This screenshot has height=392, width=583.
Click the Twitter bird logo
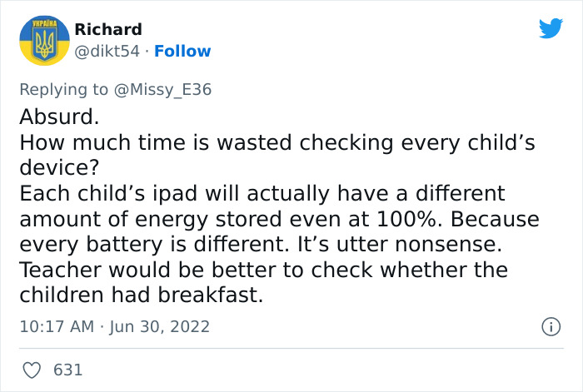point(551,29)
